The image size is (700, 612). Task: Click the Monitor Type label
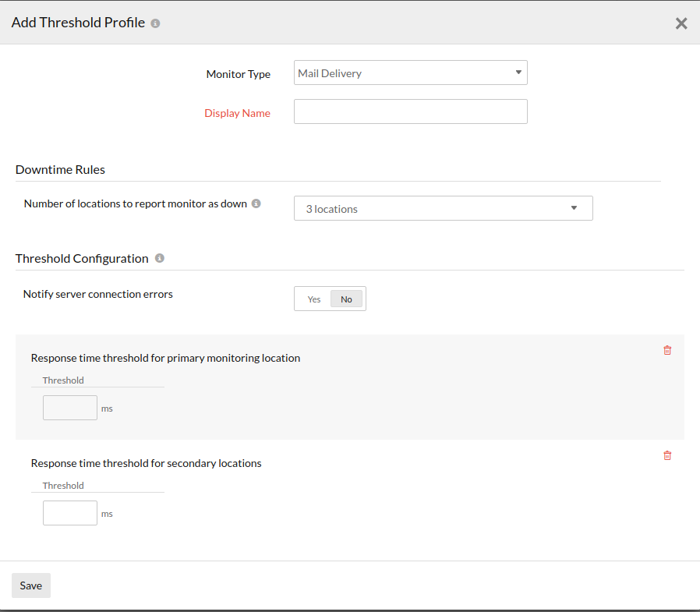(238, 74)
